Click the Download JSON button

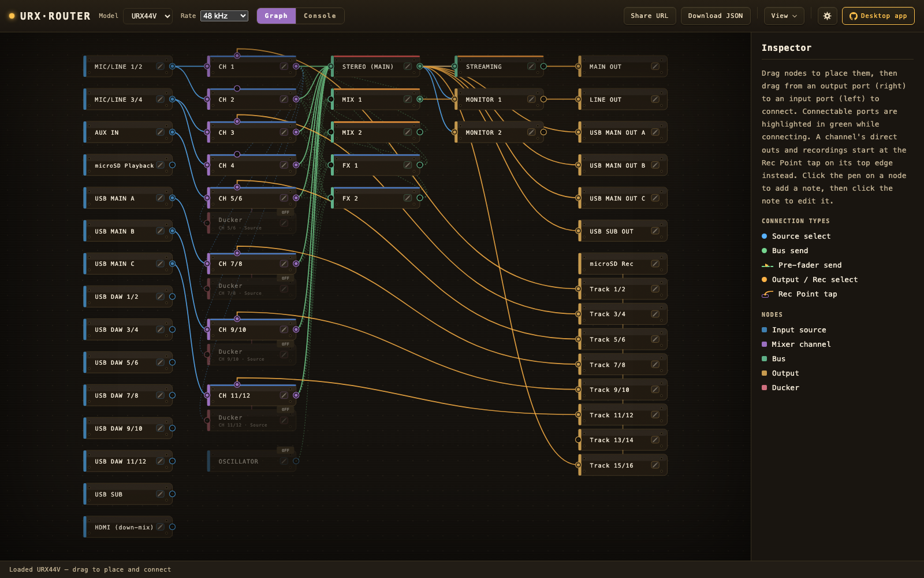click(716, 16)
